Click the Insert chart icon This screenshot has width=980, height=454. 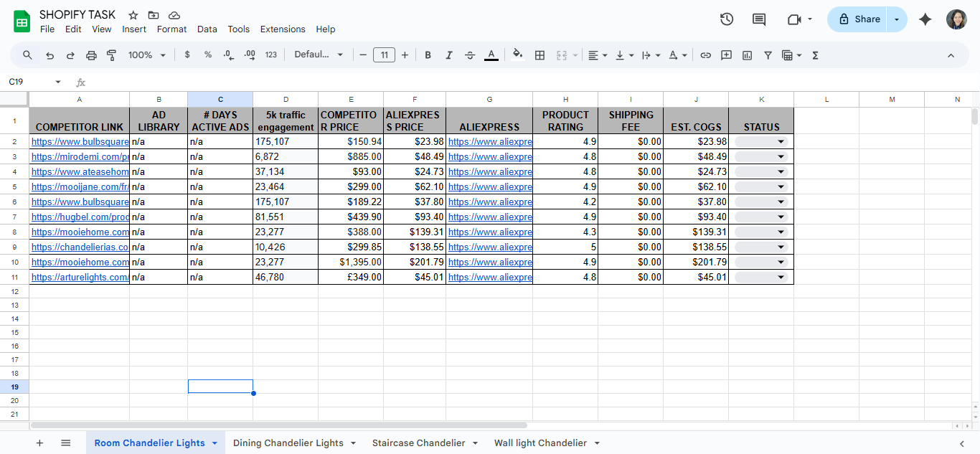coord(747,55)
